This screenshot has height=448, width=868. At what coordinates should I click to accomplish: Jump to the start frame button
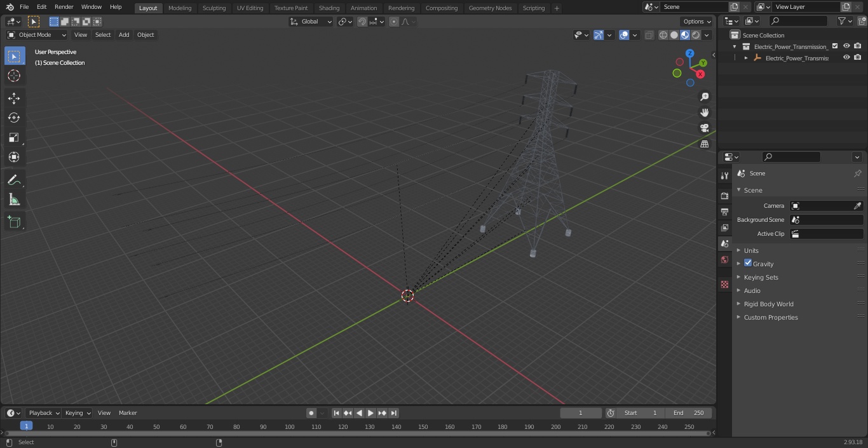pos(337,413)
